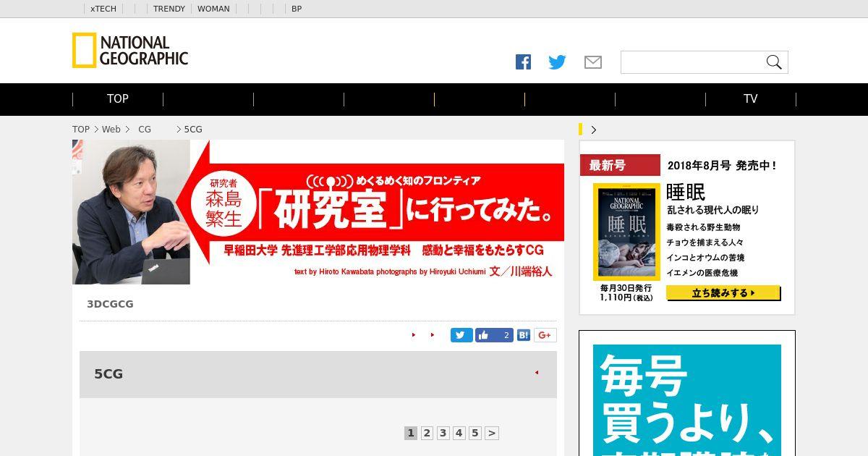This screenshot has width=868, height=456.
Task: Go to page 3 in pagination
Action: [x=443, y=433]
